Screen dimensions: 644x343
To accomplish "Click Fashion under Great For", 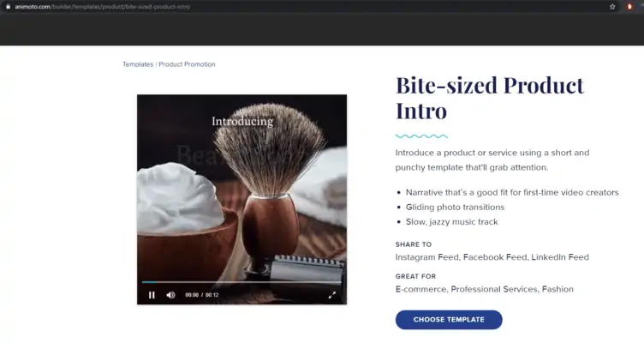I will point(557,290).
